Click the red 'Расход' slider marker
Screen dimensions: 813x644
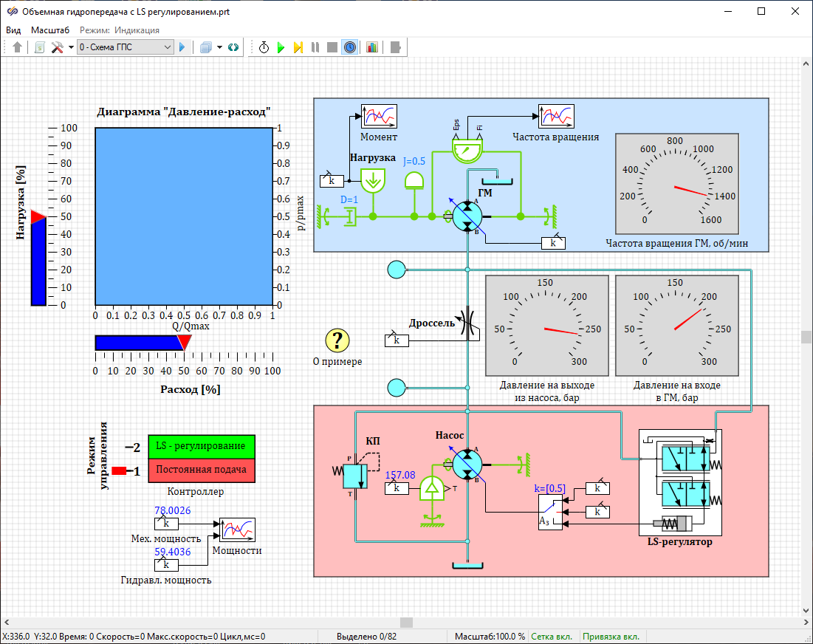click(x=185, y=342)
